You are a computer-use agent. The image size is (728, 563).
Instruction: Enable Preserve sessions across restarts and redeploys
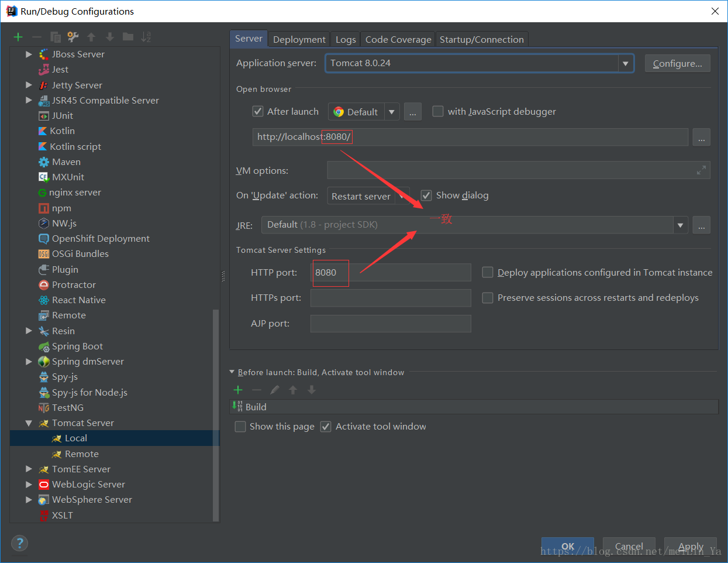click(x=488, y=298)
